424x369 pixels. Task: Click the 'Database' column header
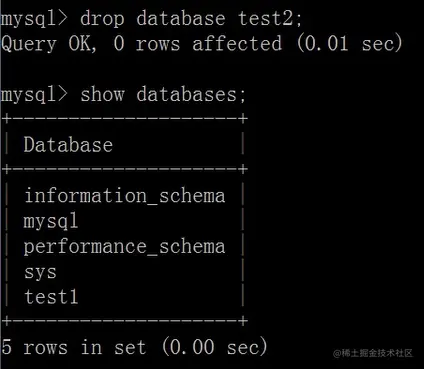click(x=68, y=145)
